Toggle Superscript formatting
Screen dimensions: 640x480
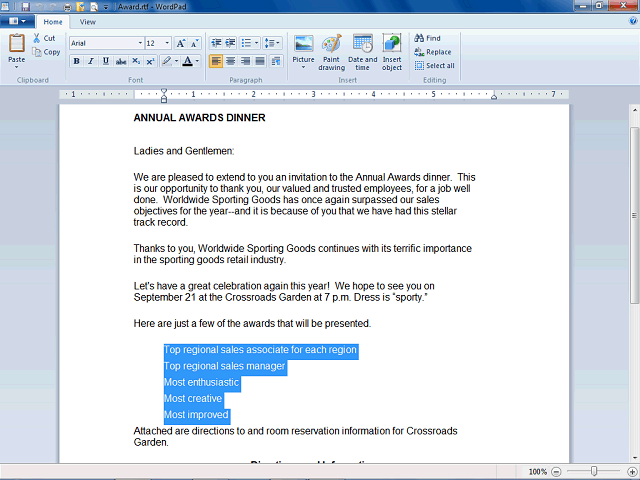coord(150,61)
